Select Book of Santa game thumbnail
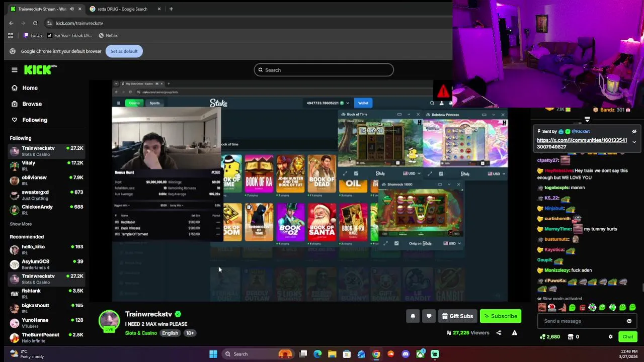Screen dimensions: 644x362 (x=322, y=222)
